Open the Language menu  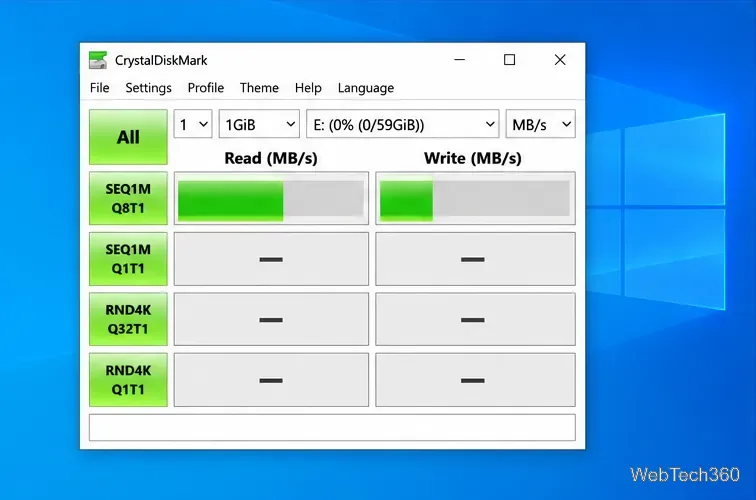point(366,88)
